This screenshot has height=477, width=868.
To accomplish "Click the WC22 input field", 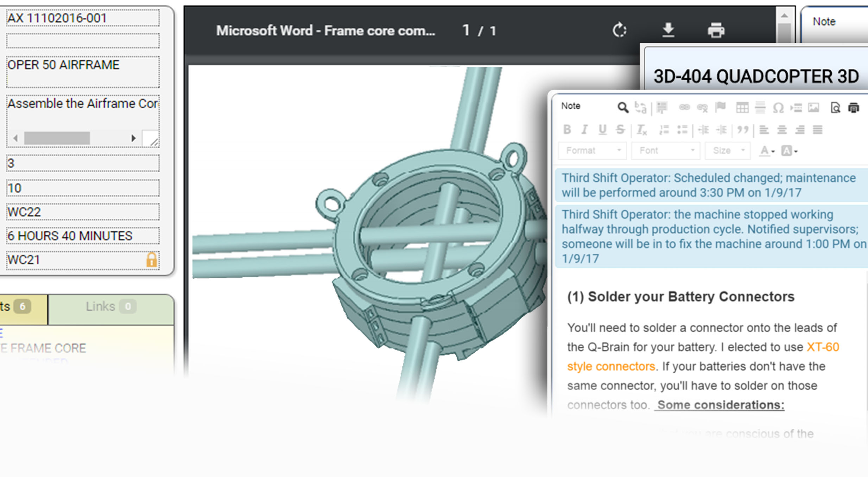I will click(x=83, y=212).
